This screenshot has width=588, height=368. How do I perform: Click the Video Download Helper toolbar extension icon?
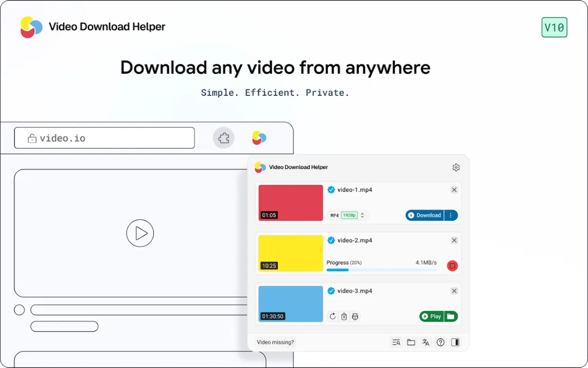coord(259,138)
